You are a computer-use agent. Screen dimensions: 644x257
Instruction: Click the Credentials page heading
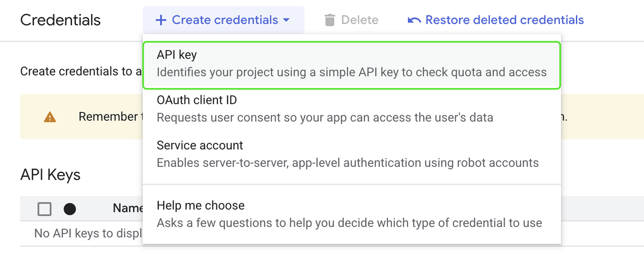pos(61,20)
